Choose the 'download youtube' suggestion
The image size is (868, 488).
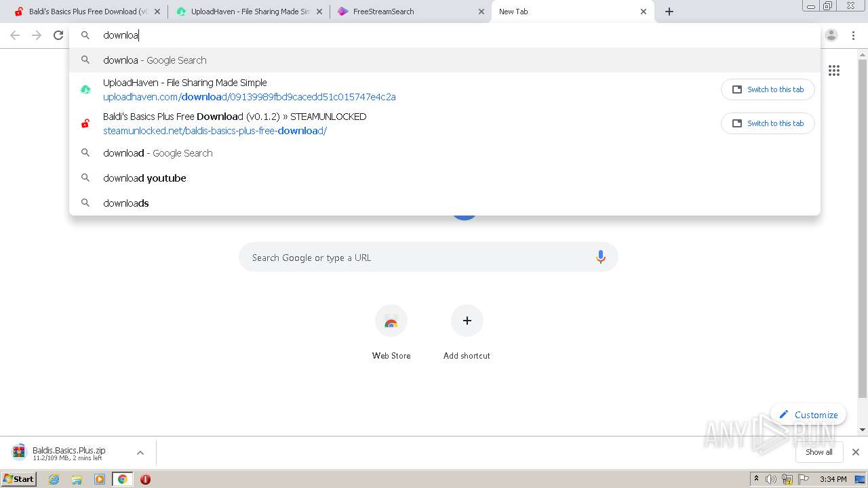click(444, 178)
